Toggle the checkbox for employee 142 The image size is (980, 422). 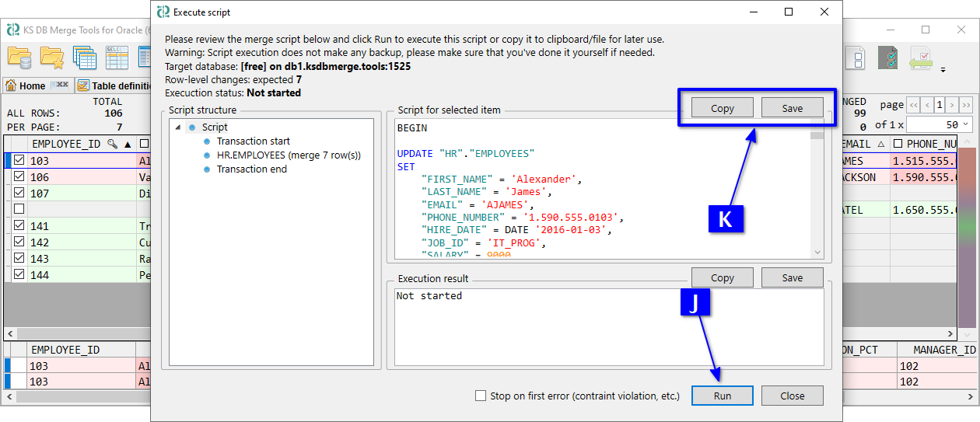(19, 242)
